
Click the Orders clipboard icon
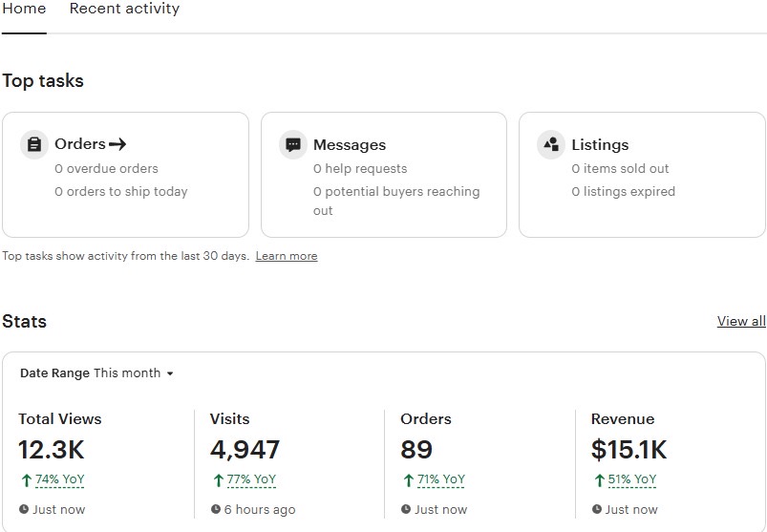pyautogui.click(x=34, y=145)
